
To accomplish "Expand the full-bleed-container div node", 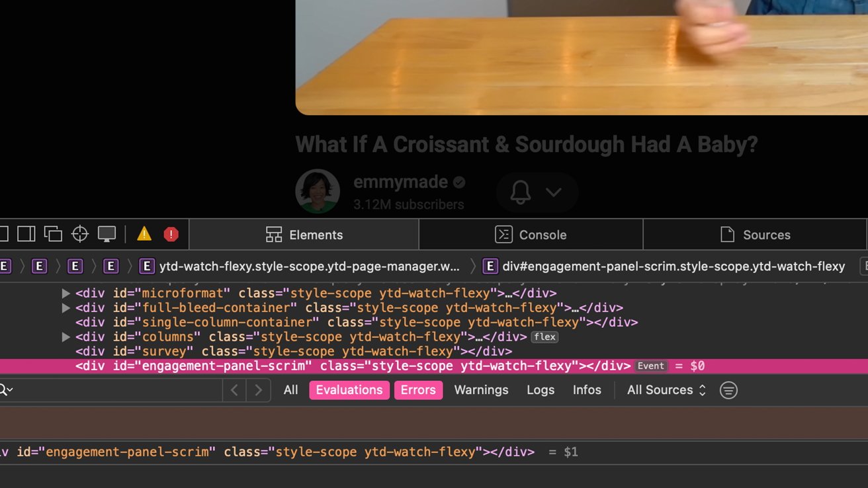I will (x=65, y=308).
